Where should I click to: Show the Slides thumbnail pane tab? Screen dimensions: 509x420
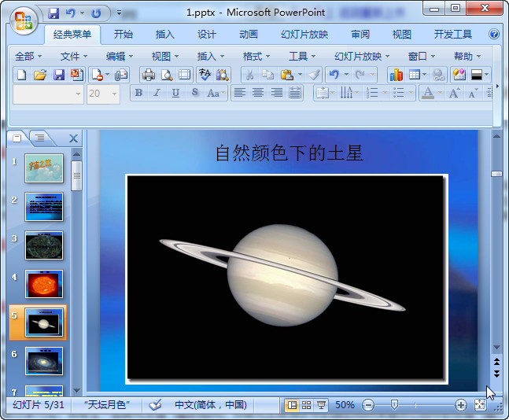17,138
